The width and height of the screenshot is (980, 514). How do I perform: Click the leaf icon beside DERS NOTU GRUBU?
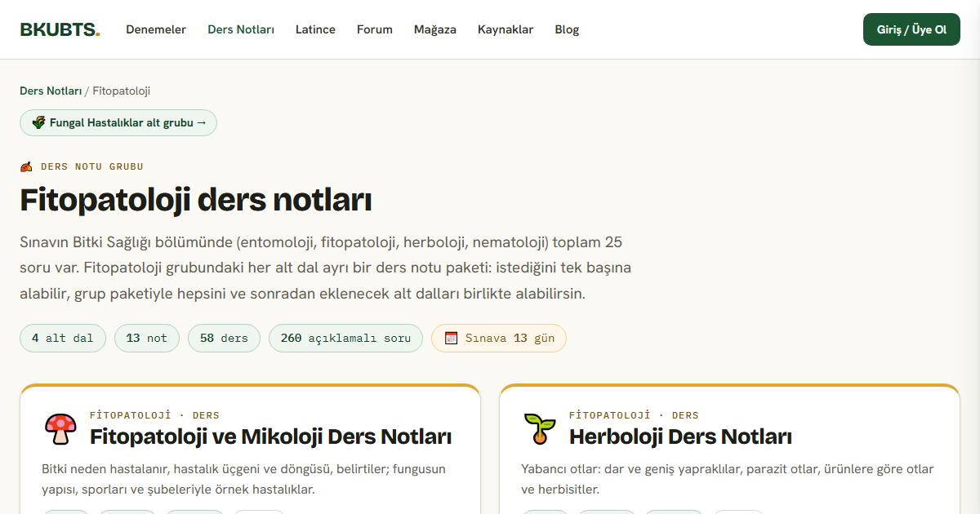click(x=27, y=166)
